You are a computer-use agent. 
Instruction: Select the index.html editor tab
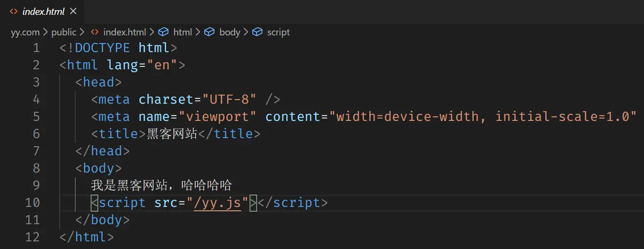click(43, 11)
